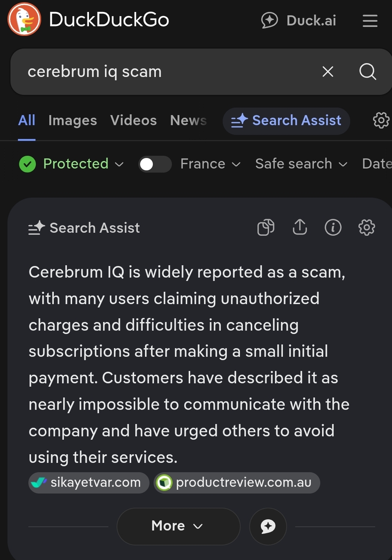The width and height of the screenshot is (392, 560).
Task: Open the Safe search dropdown
Action: (301, 164)
